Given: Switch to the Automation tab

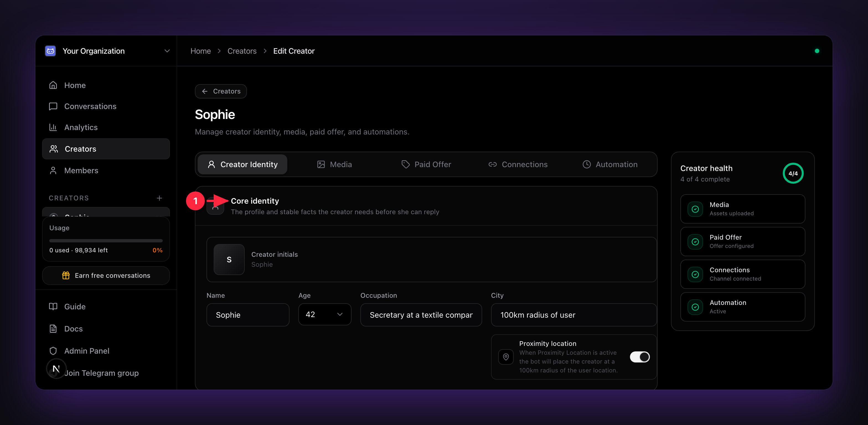Looking at the screenshot, I should [x=610, y=164].
